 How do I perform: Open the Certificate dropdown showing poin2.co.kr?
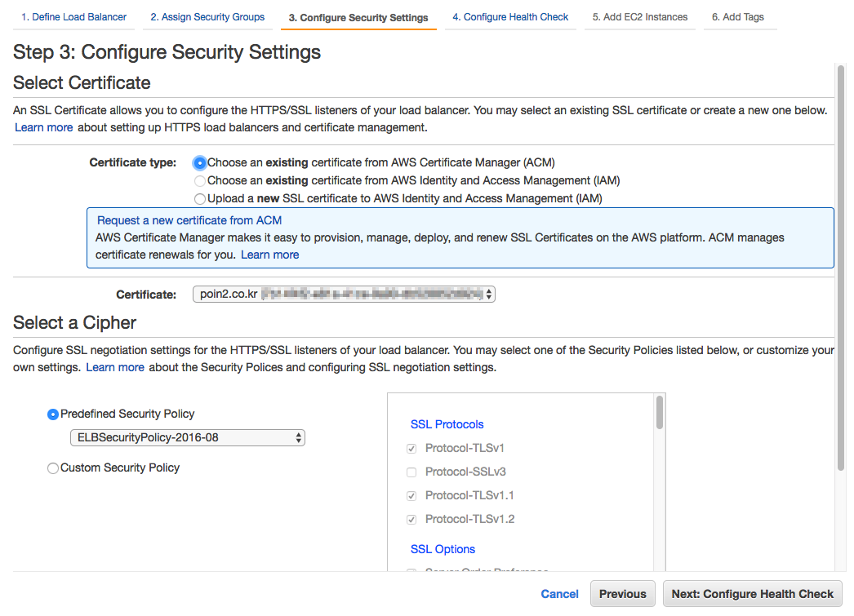tap(344, 295)
